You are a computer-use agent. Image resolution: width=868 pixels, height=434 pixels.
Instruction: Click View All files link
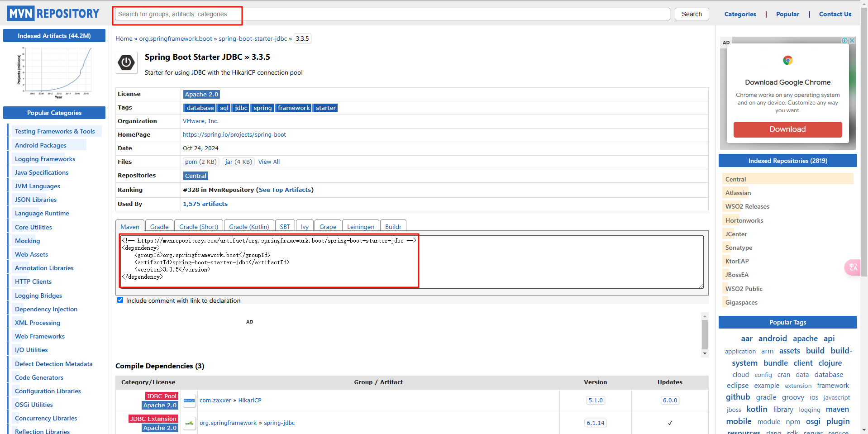click(x=269, y=162)
